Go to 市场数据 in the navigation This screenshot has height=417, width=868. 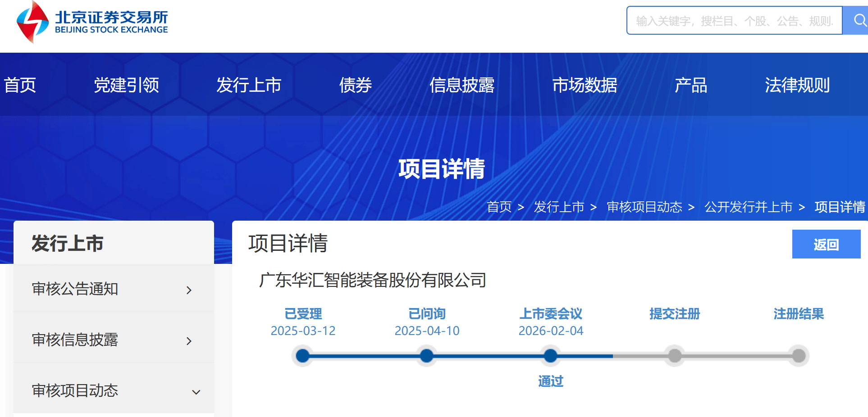(x=585, y=85)
